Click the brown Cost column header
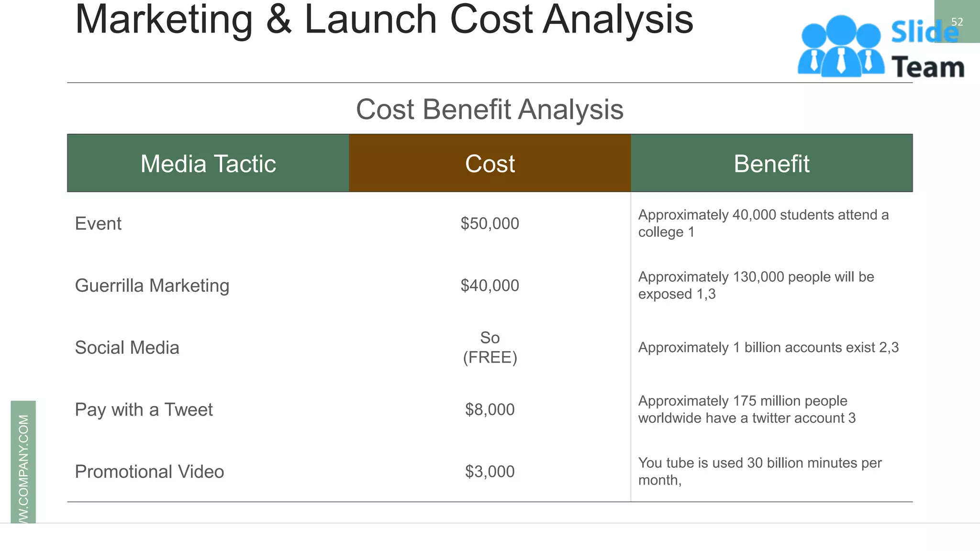The width and height of the screenshot is (980, 551). (x=490, y=163)
